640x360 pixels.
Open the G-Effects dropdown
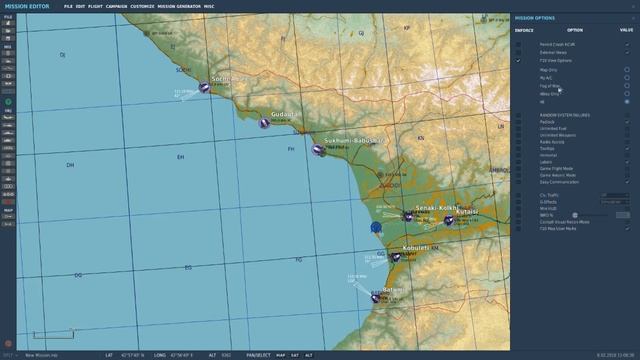point(615,202)
